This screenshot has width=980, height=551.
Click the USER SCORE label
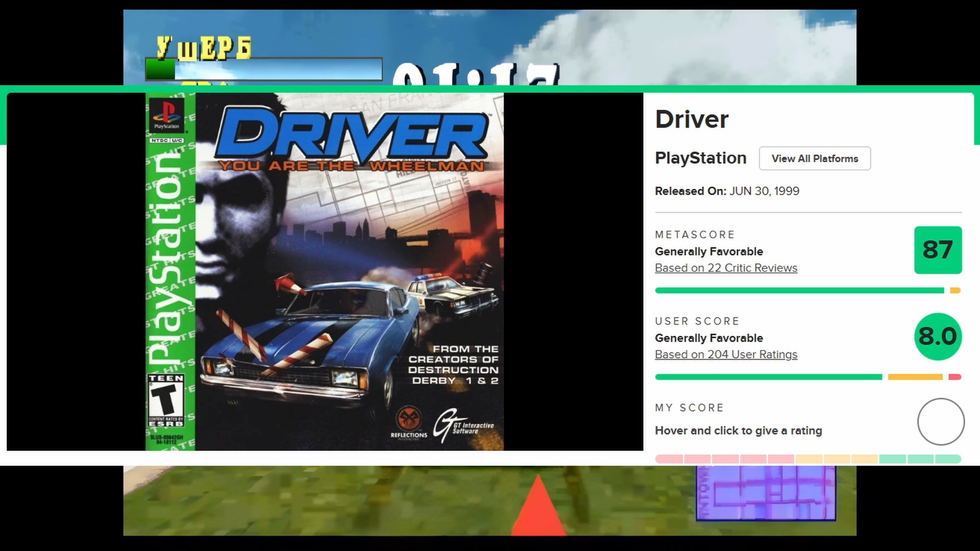697,321
